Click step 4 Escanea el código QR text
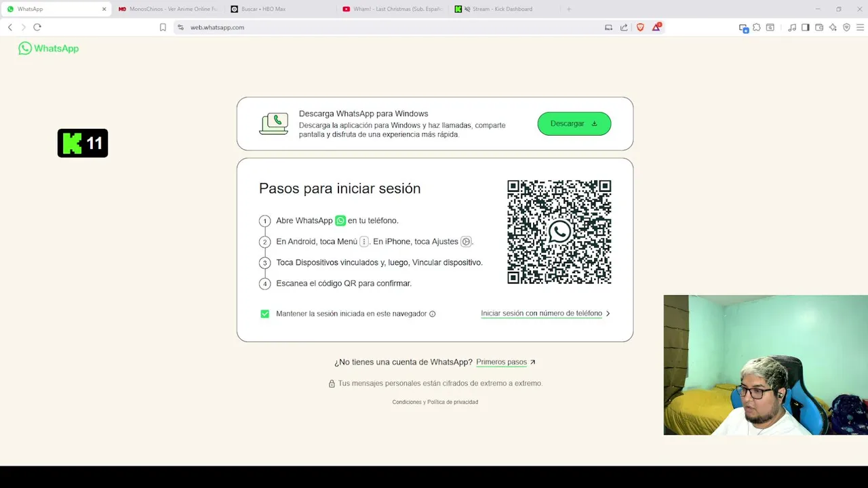This screenshot has height=488, width=868. tap(344, 283)
